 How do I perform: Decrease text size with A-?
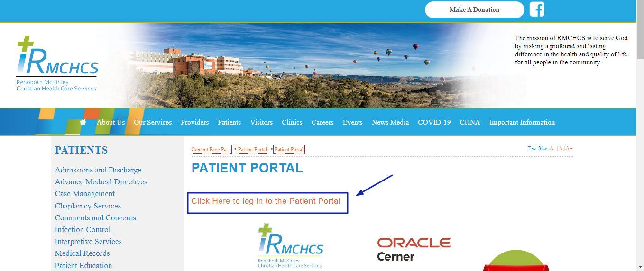(x=552, y=148)
